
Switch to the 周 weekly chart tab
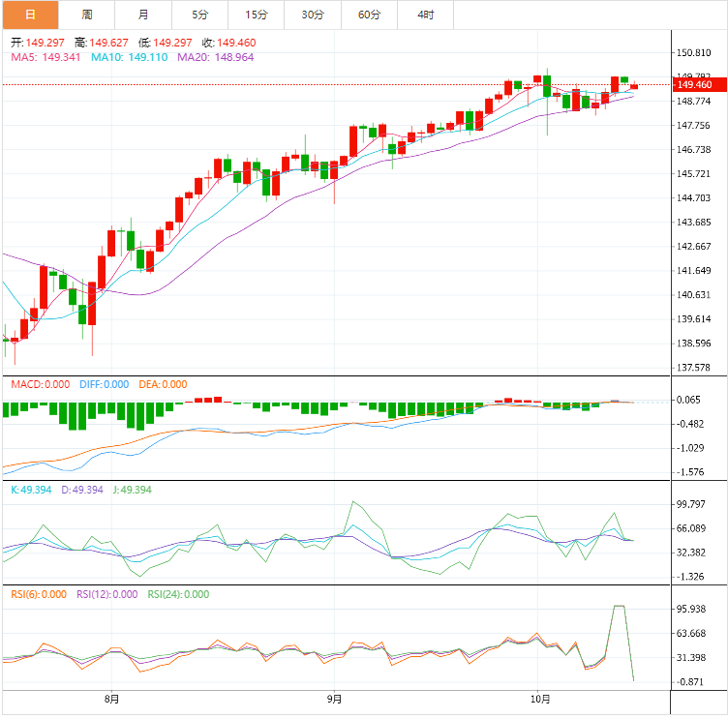click(x=87, y=15)
